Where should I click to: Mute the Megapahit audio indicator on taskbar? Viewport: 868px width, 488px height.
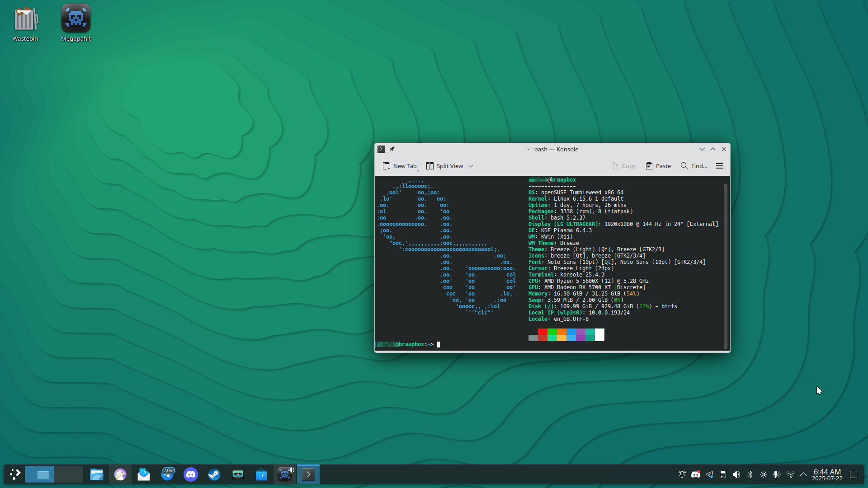(292, 470)
